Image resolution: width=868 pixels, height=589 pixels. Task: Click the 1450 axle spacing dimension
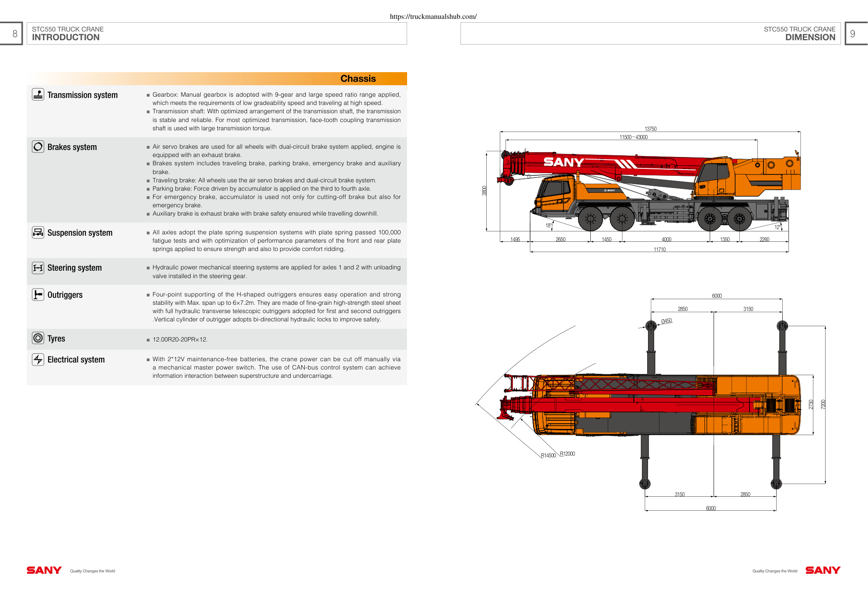[607, 240]
